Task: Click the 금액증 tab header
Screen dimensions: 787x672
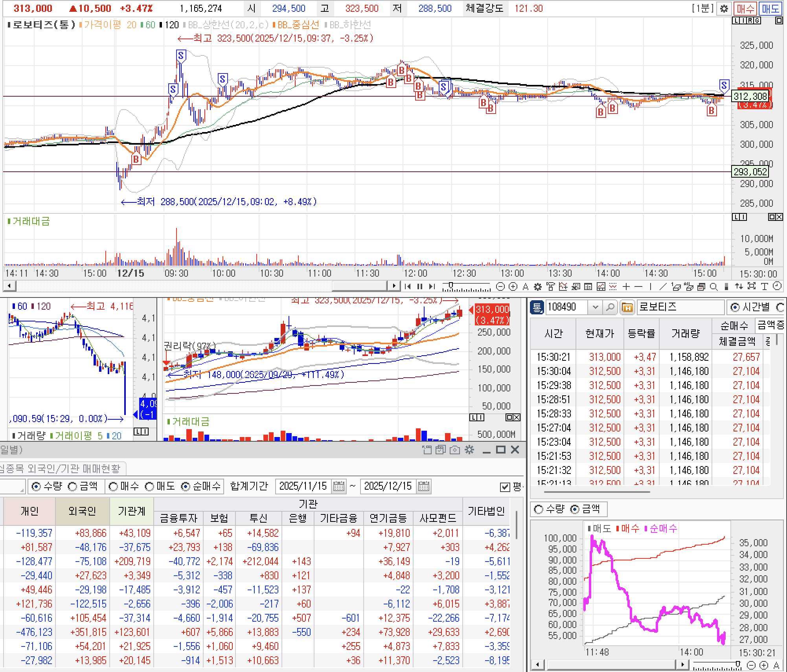Action: click(x=770, y=325)
